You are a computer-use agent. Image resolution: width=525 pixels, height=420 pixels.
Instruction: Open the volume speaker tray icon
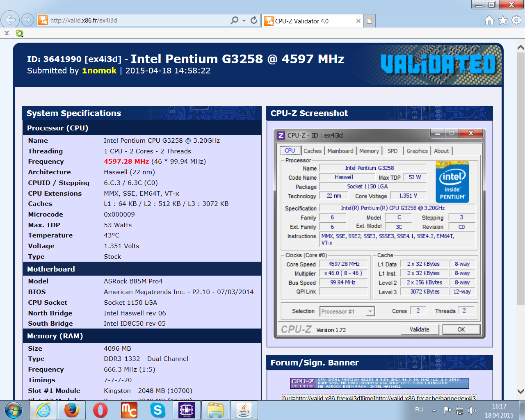472,410
